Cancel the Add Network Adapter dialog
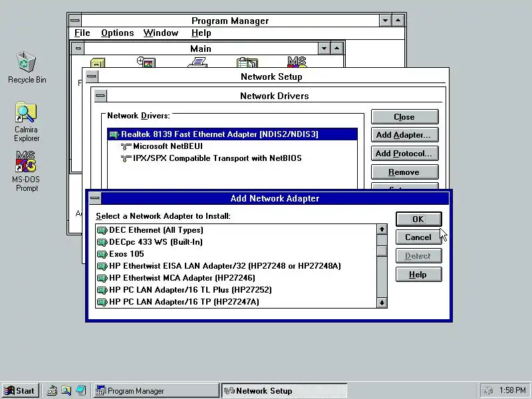Image resolution: width=532 pixels, height=399 pixels. (419, 237)
